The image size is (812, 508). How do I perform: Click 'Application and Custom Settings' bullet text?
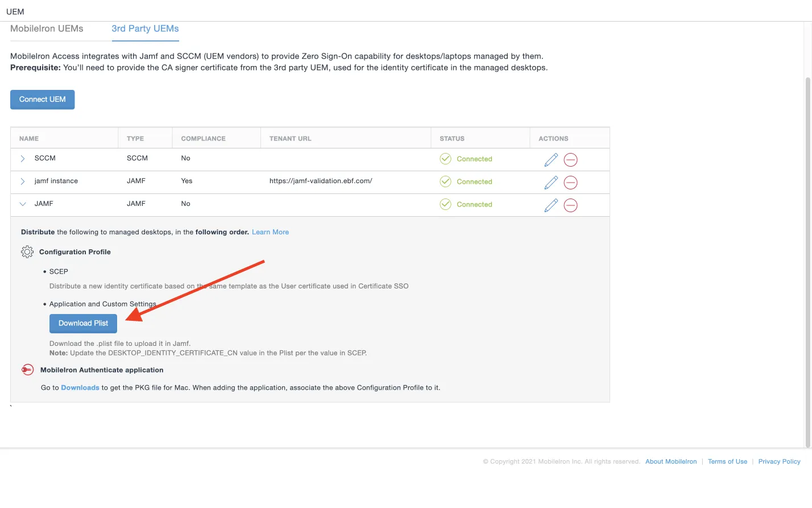(x=102, y=304)
